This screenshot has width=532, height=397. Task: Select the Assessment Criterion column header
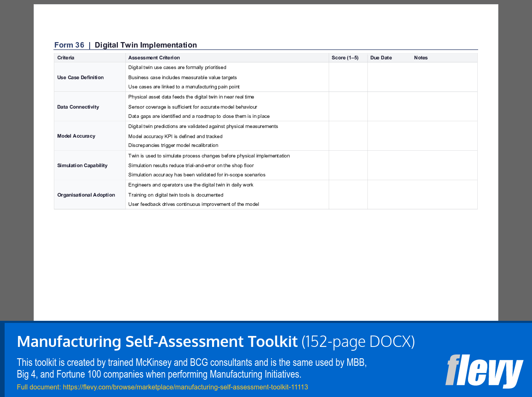click(152, 58)
